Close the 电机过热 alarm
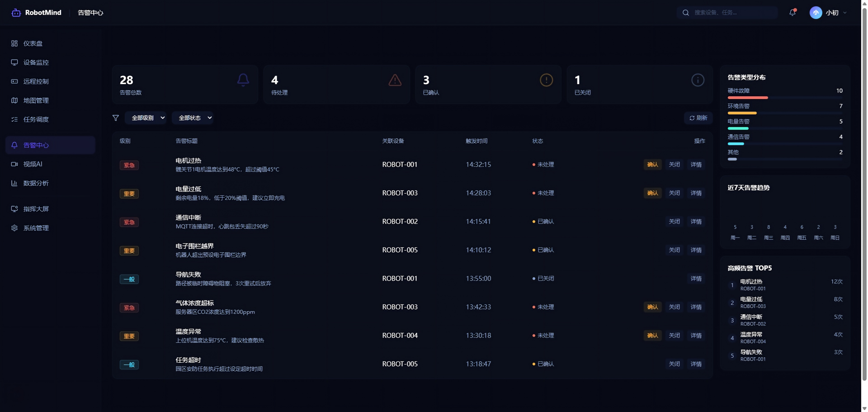The width and height of the screenshot is (868, 412). tap(675, 165)
